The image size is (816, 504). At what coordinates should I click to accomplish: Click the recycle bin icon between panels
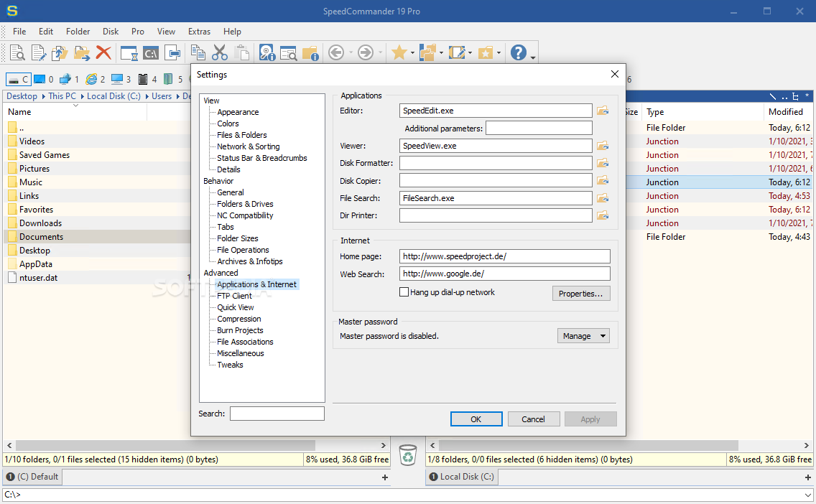tap(408, 454)
